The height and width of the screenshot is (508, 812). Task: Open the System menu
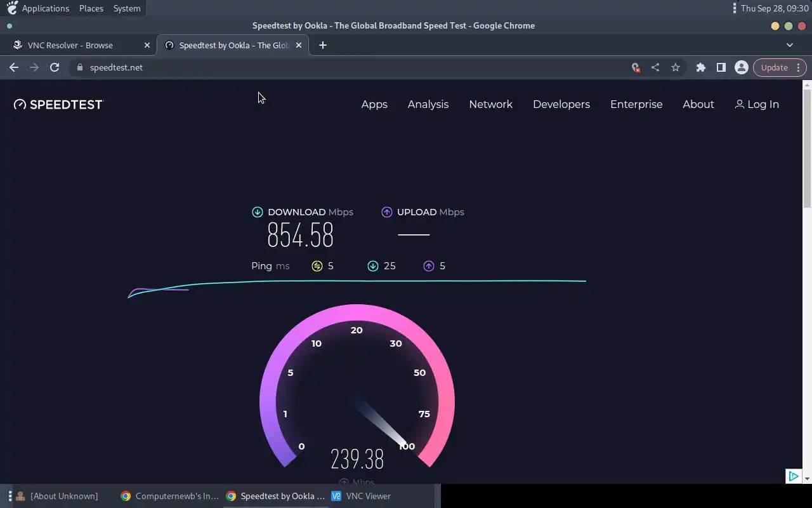click(127, 8)
